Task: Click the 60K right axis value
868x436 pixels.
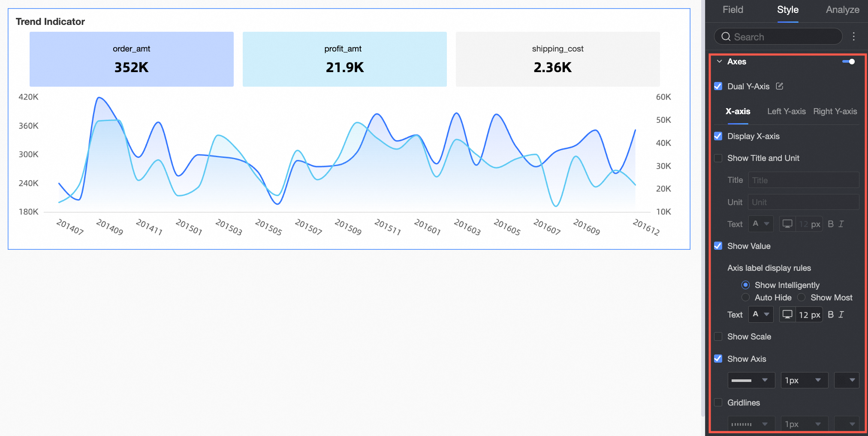Action: [663, 97]
